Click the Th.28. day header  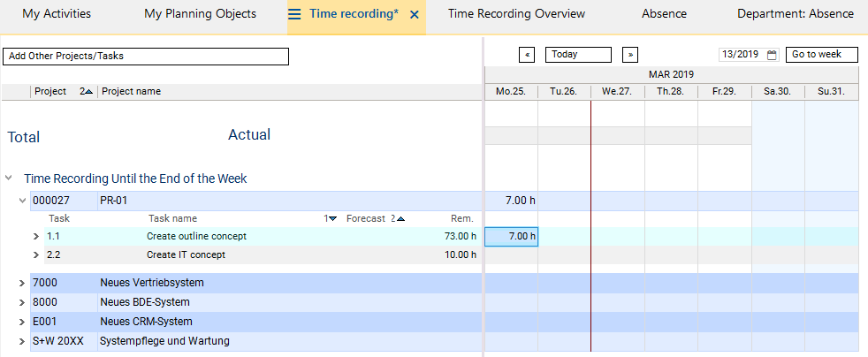pyautogui.click(x=671, y=92)
